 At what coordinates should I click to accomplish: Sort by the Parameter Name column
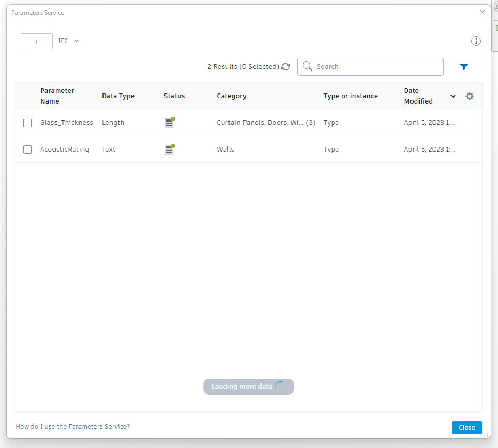point(57,96)
